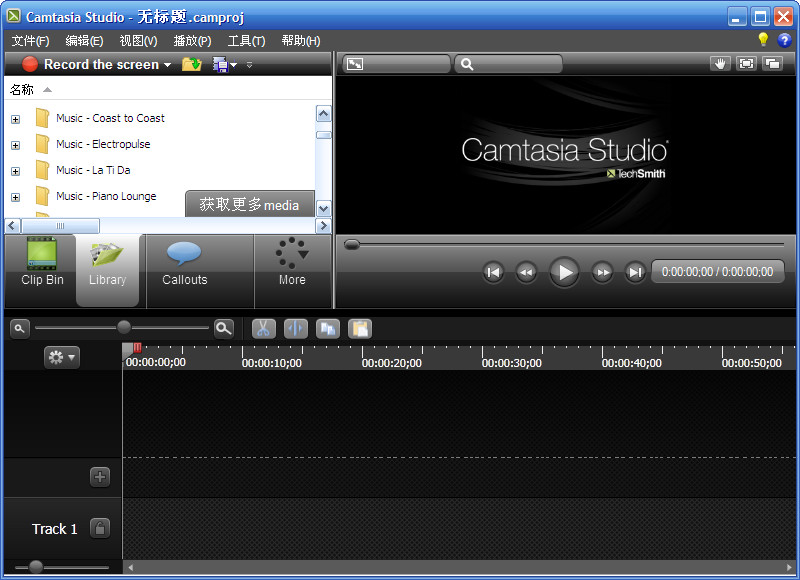
Task: Click the light bulb tips icon
Action: [763, 40]
